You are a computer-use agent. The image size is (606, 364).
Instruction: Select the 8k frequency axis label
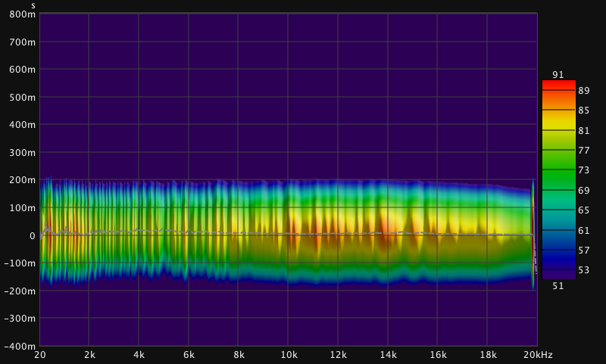[x=239, y=355]
